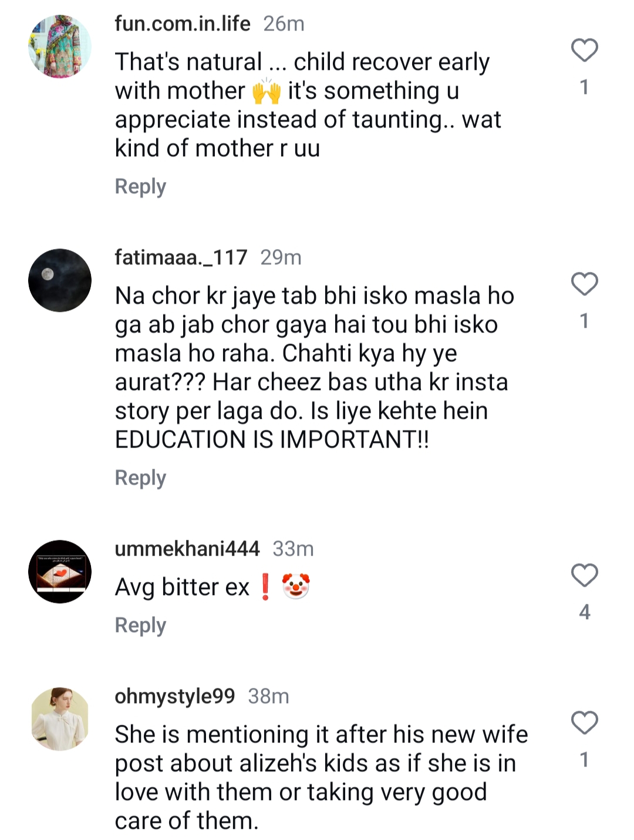
Task: Open ummekhani444's profile picture
Action: coord(60,569)
